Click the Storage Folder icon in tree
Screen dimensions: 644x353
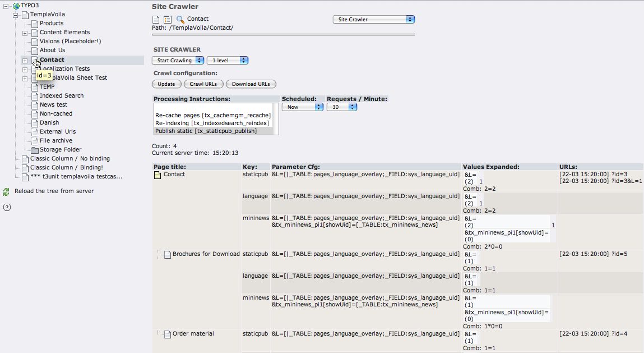[x=34, y=150]
